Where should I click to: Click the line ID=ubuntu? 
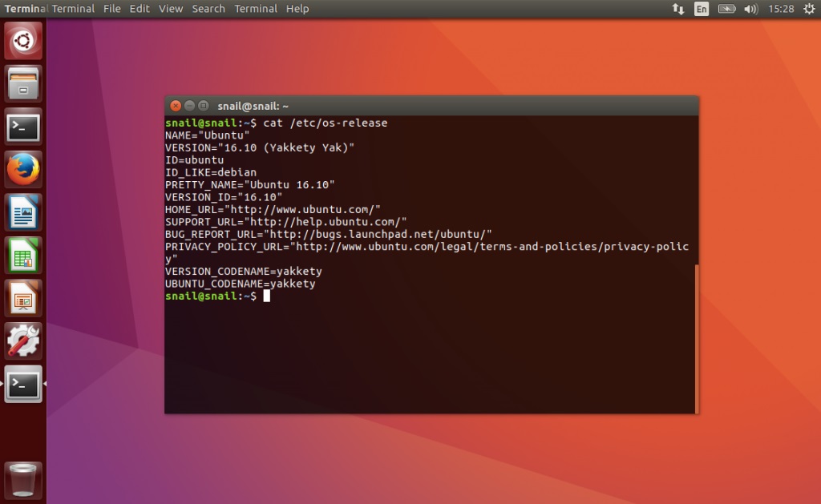[194, 160]
